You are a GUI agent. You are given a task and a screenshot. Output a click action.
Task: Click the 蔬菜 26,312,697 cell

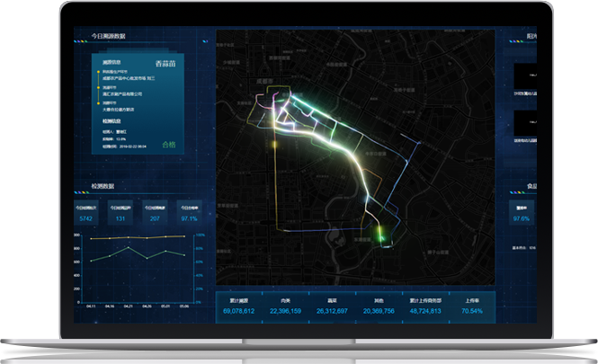pyautogui.click(x=331, y=306)
